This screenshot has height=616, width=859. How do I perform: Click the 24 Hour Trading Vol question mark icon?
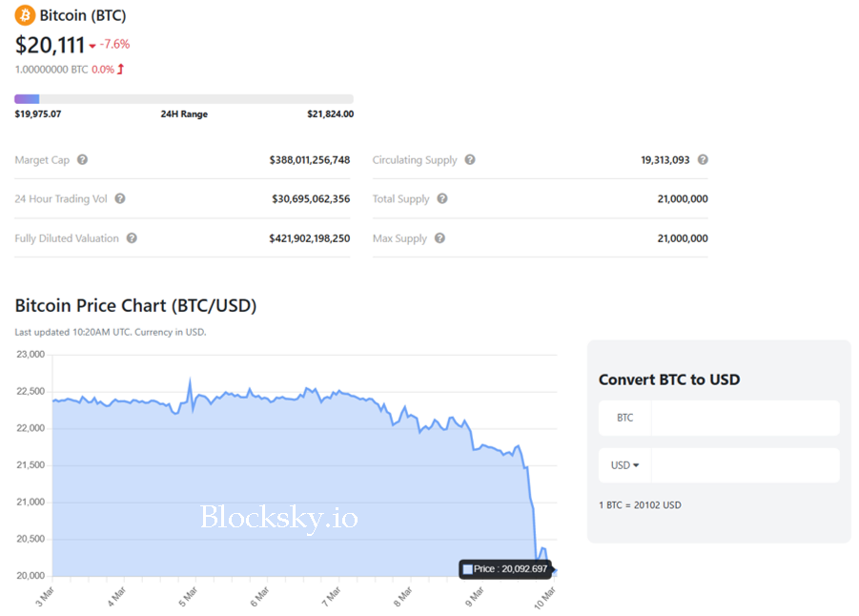click(120, 198)
